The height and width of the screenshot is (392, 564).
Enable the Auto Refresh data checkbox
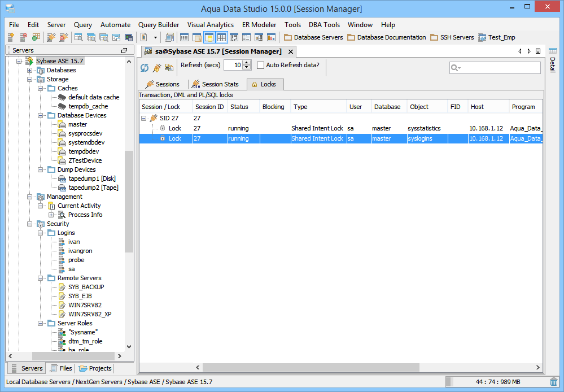pyautogui.click(x=260, y=65)
